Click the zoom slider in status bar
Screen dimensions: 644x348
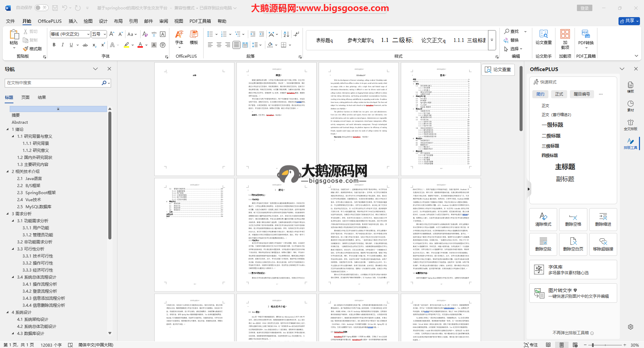[x=593, y=345]
